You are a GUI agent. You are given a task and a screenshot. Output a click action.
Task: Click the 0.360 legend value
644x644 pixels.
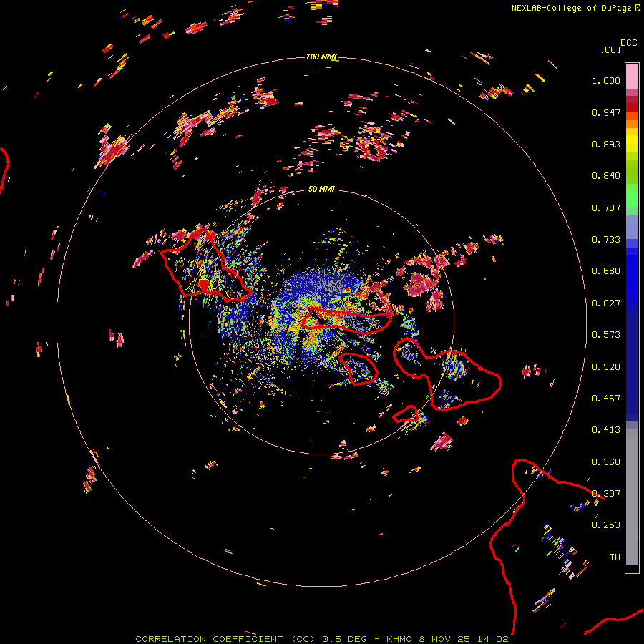pos(606,462)
